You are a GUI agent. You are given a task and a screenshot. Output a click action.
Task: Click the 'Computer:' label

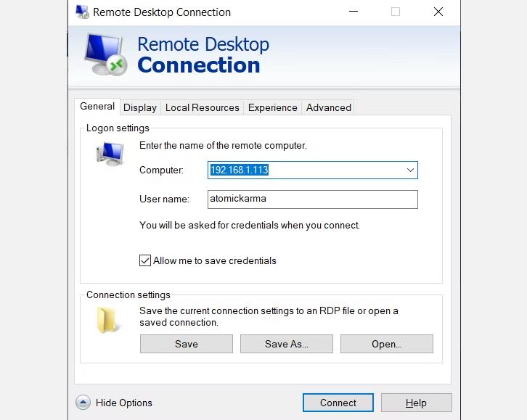161,170
